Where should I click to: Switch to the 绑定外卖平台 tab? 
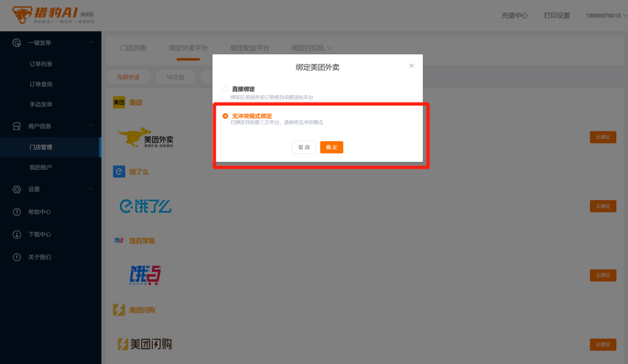coord(188,48)
